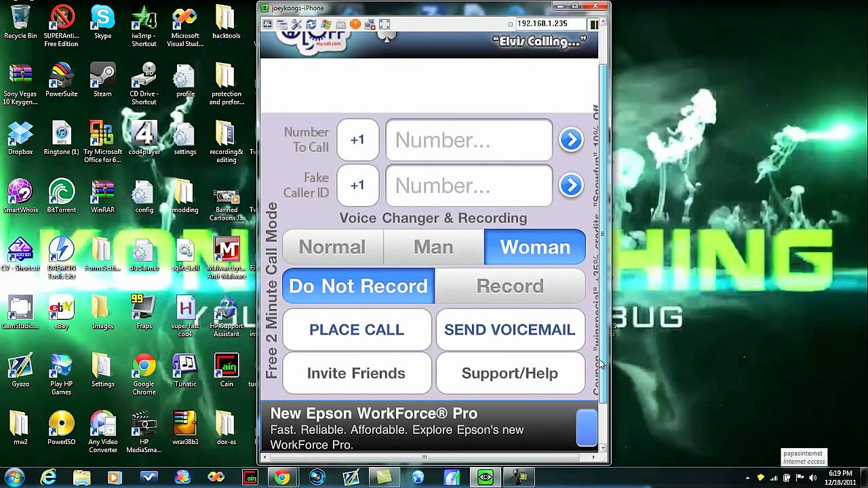Select Steam desktop icon
Viewport: 868px width, 488px height.
click(103, 81)
